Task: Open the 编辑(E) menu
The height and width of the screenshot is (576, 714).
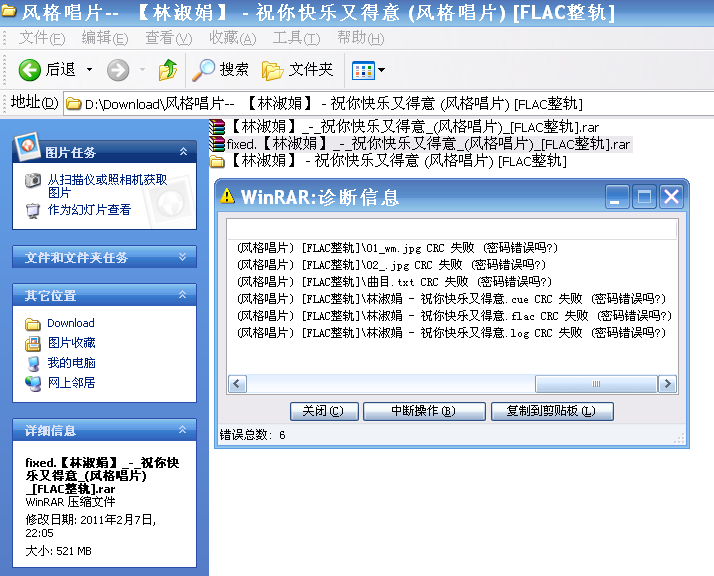Action: click(105, 38)
